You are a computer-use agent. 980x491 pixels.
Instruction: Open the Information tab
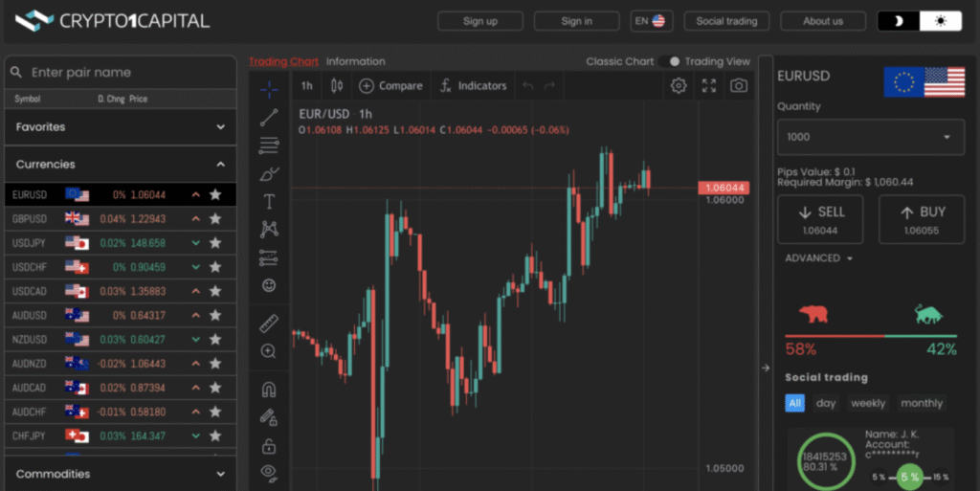click(356, 61)
